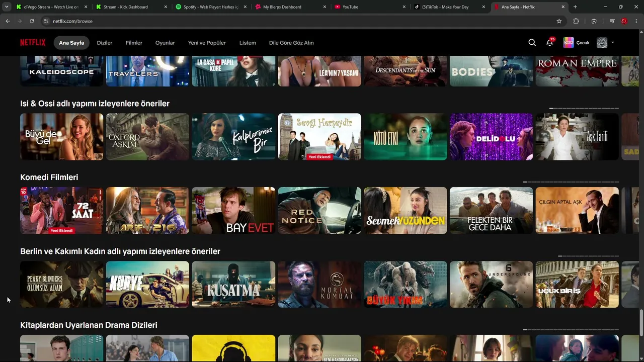Open the Çılgın Aptal Aşk movie

pos(577,211)
